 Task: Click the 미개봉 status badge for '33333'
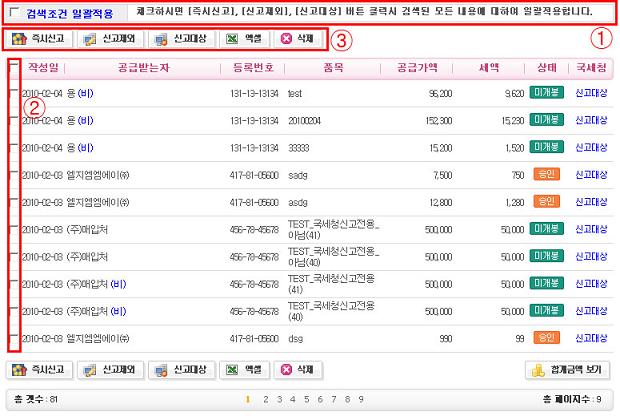547,146
